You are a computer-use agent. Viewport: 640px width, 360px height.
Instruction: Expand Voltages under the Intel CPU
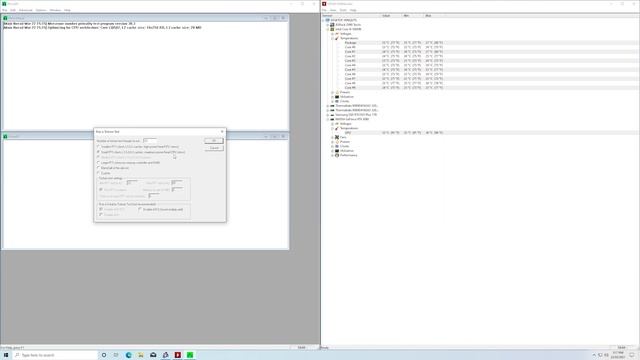[333, 33]
